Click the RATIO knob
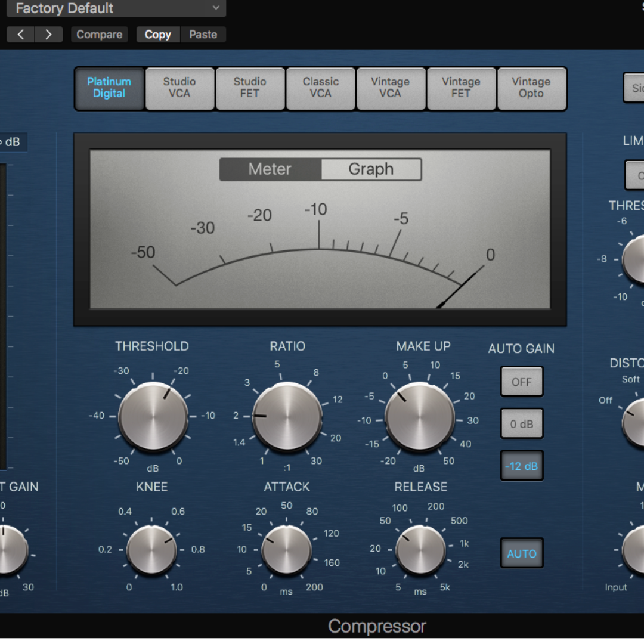 287,416
